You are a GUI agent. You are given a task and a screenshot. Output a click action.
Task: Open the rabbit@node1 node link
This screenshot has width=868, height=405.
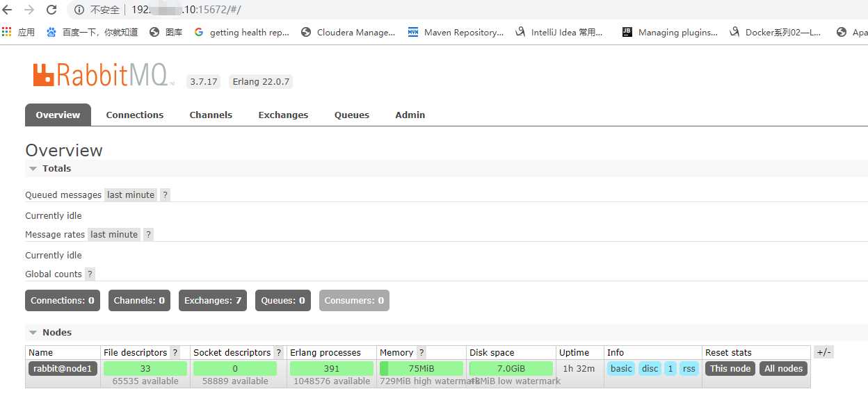tap(63, 369)
